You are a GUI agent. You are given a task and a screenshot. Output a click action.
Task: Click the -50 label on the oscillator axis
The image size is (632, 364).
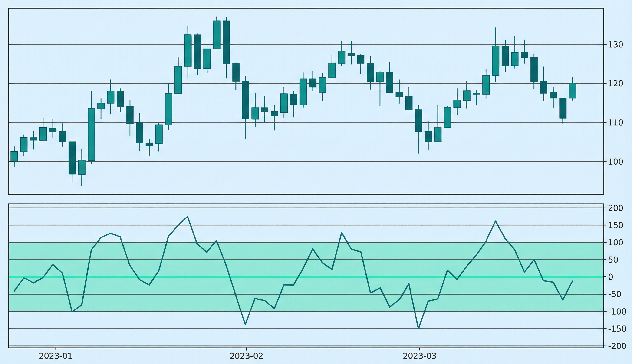(615, 294)
